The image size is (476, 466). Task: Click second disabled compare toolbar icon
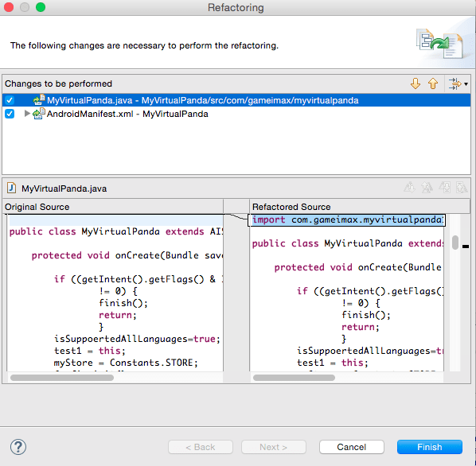pyautogui.click(x=427, y=188)
